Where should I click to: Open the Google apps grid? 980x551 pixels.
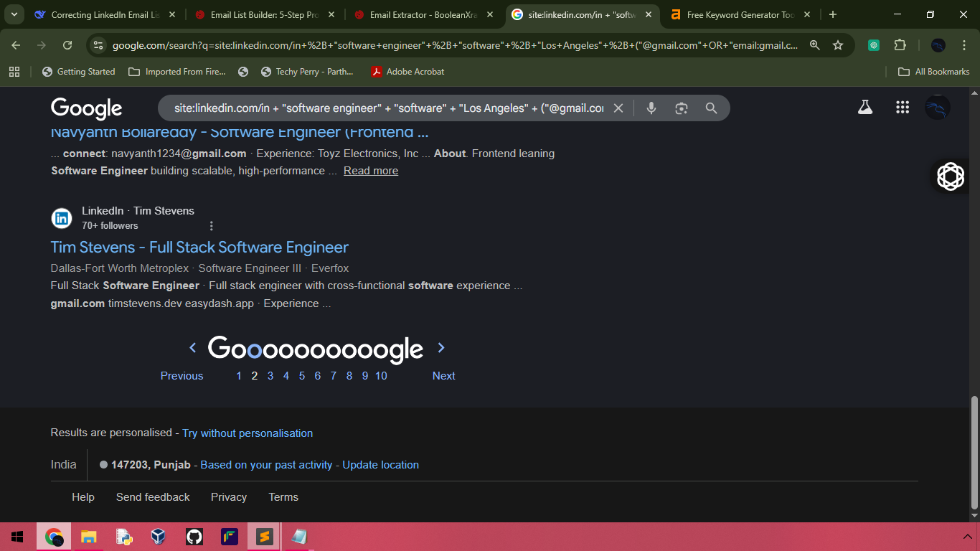[x=903, y=106]
